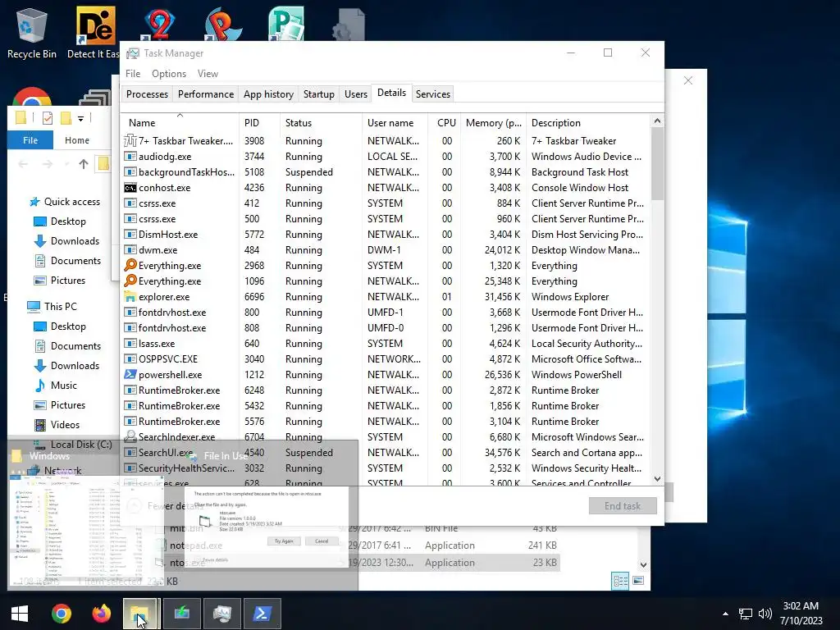840x630 pixels.
Task: Open the File menu in Task Manager
Action: coord(133,74)
